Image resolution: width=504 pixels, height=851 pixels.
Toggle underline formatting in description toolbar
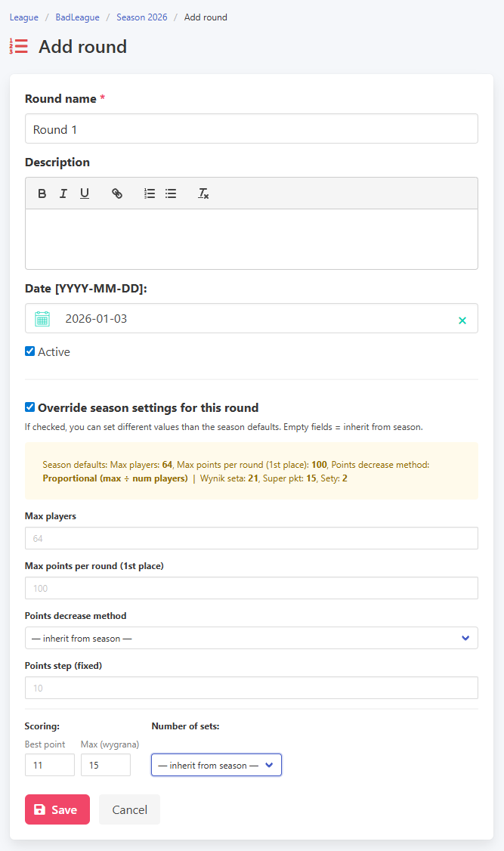(x=85, y=193)
